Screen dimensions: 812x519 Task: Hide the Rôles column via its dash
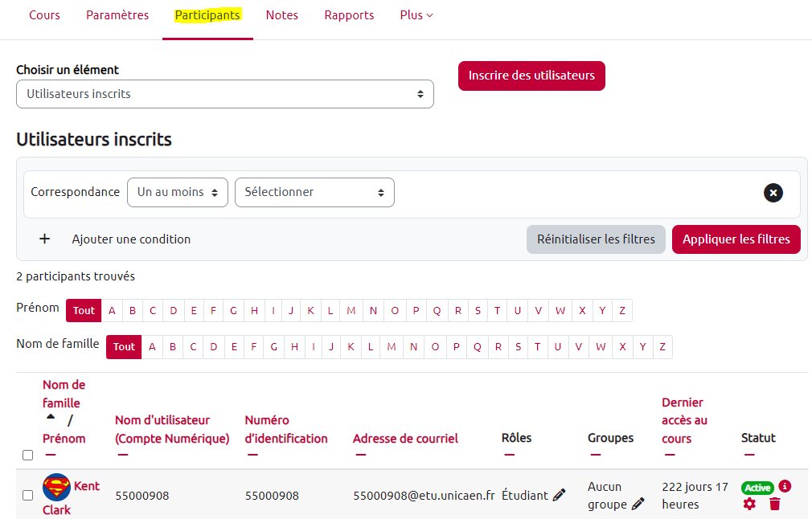coord(509,455)
